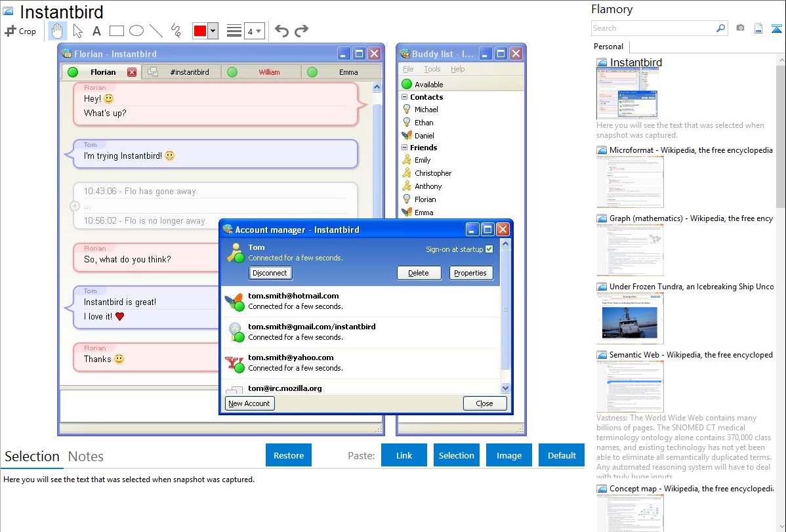The image size is (786, 532).
Task: Select the tom.smith@hotmail.com account
Action: pyautogui.click(x=360, y=301)
